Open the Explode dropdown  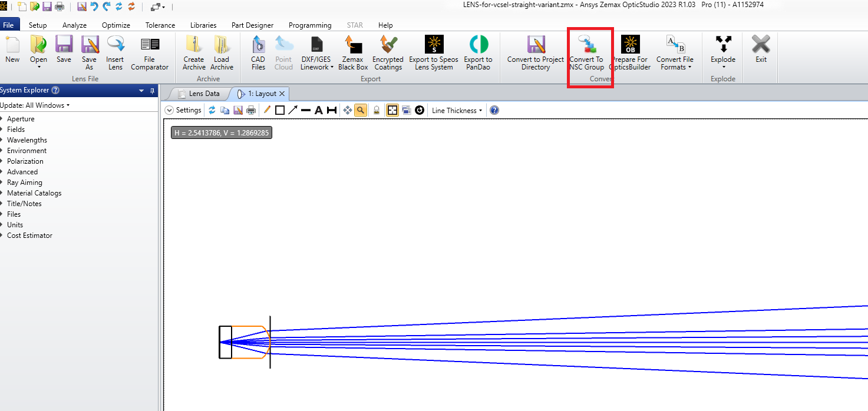pos(723,53)
